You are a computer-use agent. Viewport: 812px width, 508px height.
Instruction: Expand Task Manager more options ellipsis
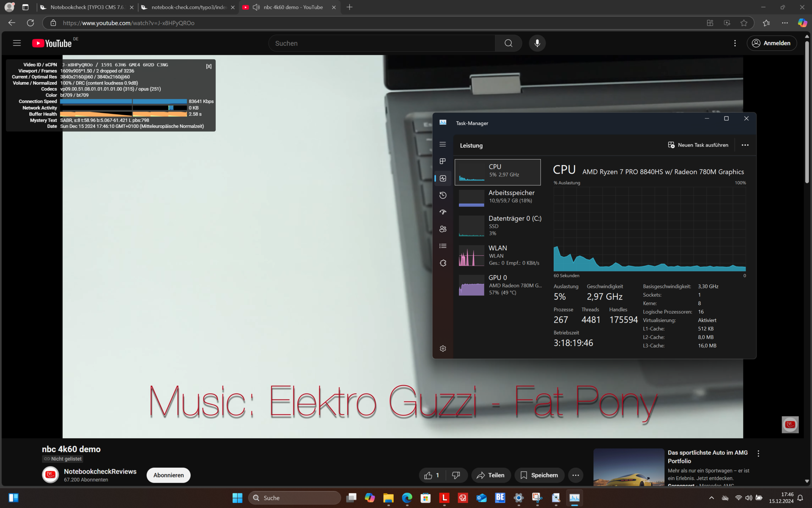[745, 145]
